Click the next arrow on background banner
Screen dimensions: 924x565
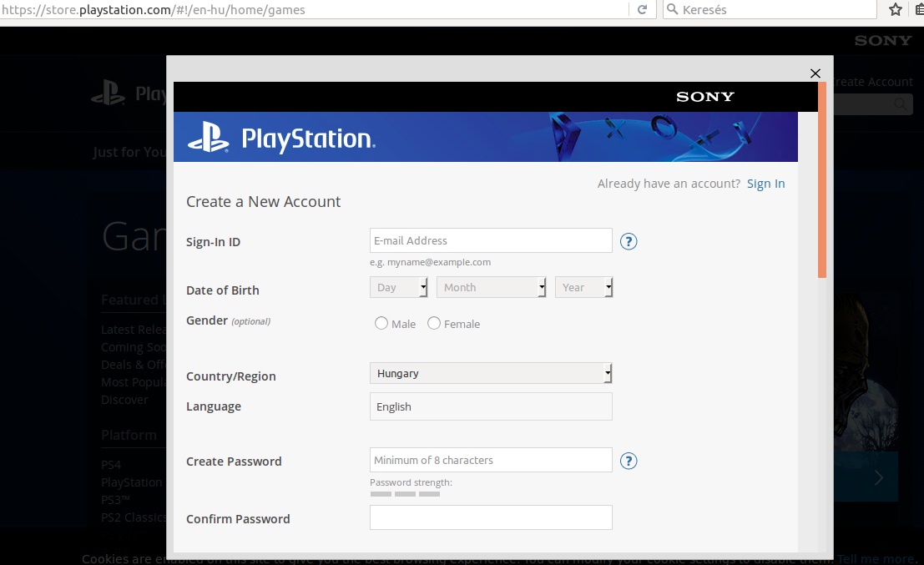[x=879, y=477]
